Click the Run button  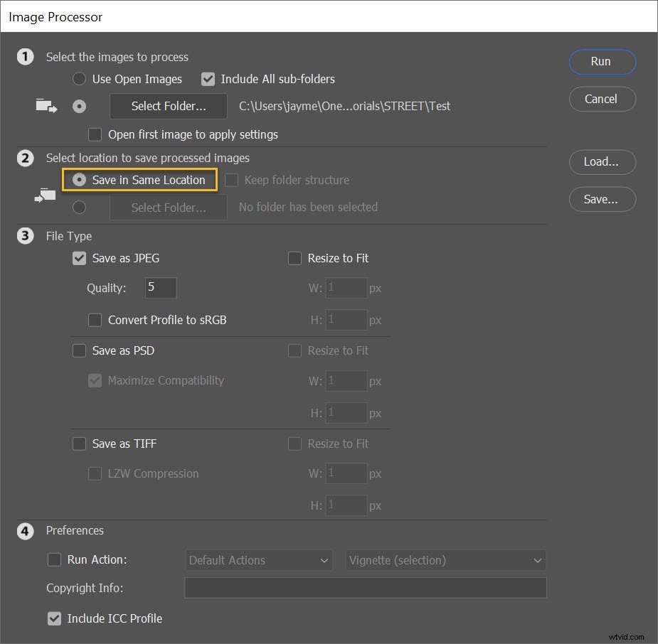(x=602, y=62)
